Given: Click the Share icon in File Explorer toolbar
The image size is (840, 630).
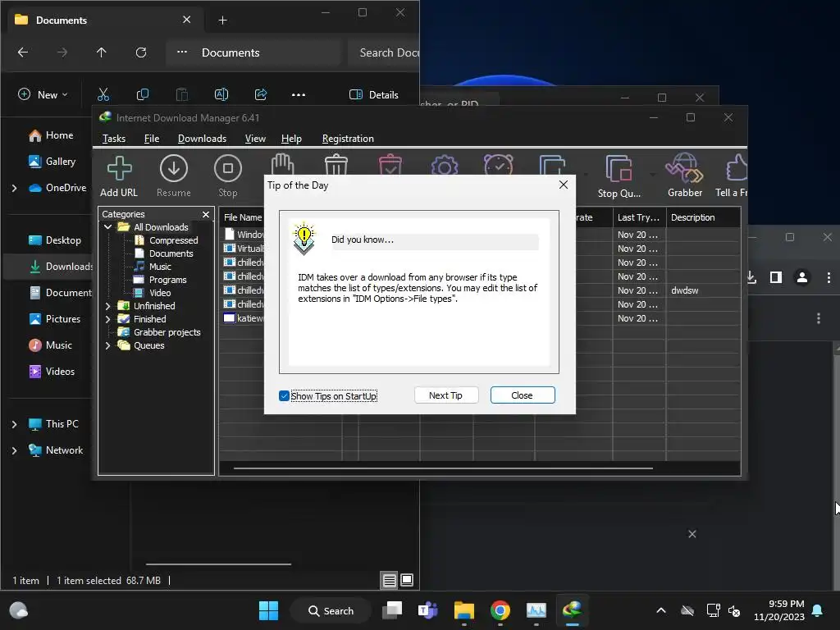Looking at the screenshot, I should 261,95.
